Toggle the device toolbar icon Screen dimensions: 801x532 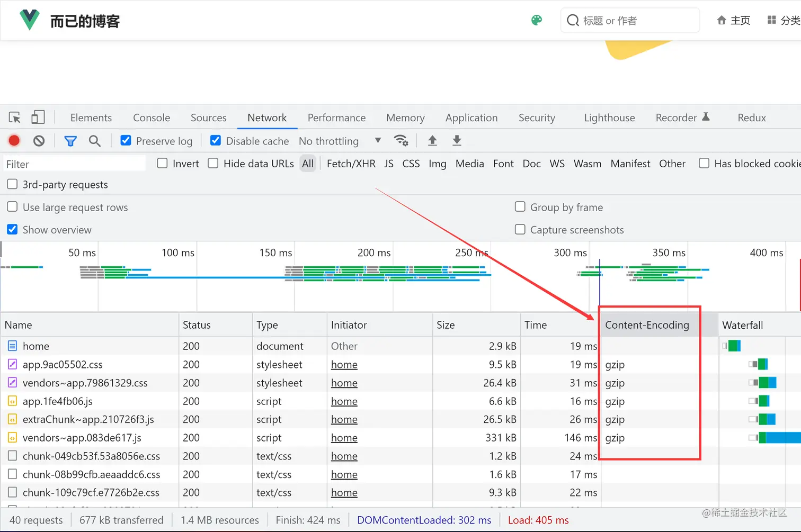(x=38, y=117)
